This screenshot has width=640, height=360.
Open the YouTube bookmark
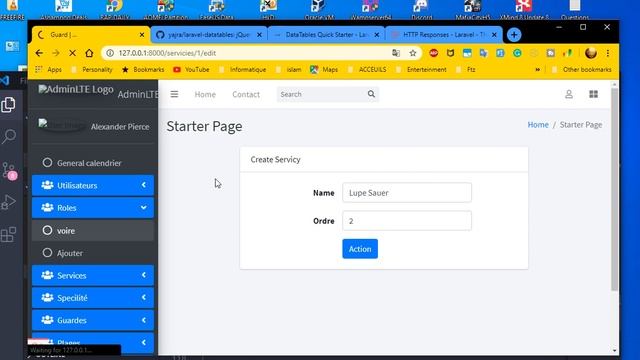(191, 70)
